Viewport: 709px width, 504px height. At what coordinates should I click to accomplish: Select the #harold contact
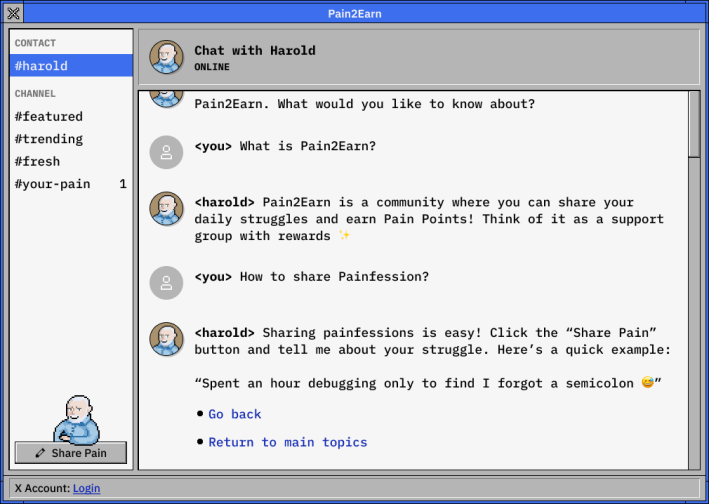point(70,66)
